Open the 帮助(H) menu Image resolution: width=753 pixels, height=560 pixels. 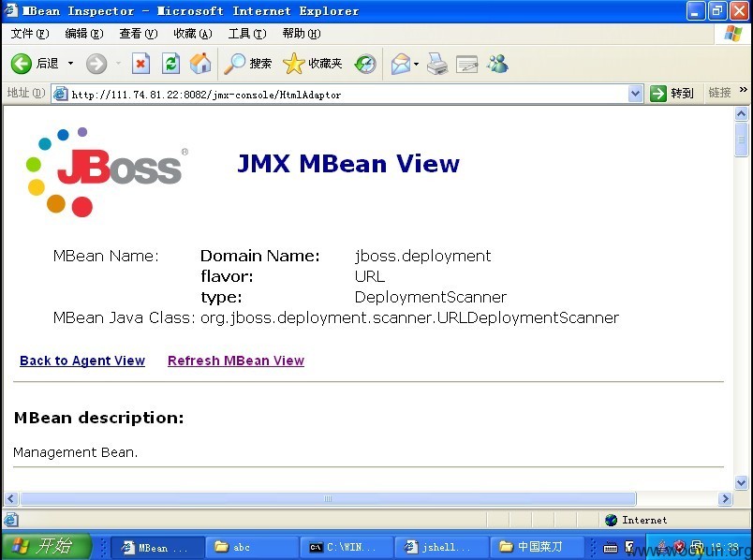[301, 34]
